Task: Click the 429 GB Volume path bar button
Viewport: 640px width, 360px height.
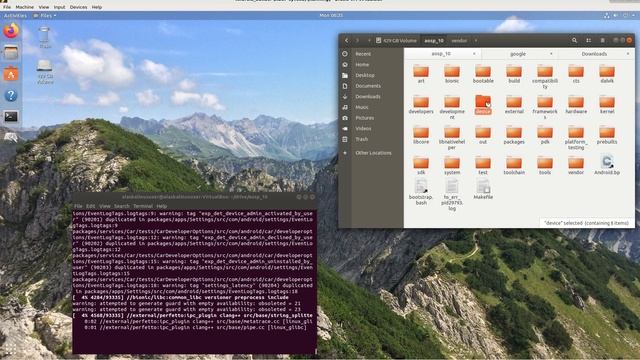Action: pyautogui.click(x=396, y=40)
